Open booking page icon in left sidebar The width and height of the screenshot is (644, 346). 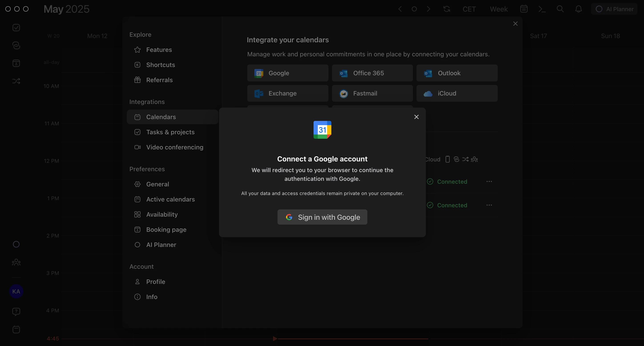(16, 63)
